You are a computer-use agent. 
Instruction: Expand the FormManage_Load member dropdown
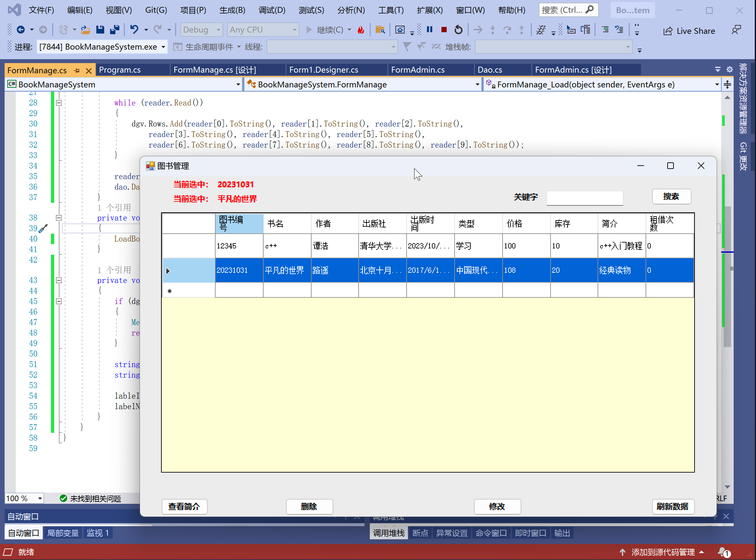[x=717, y=84]
